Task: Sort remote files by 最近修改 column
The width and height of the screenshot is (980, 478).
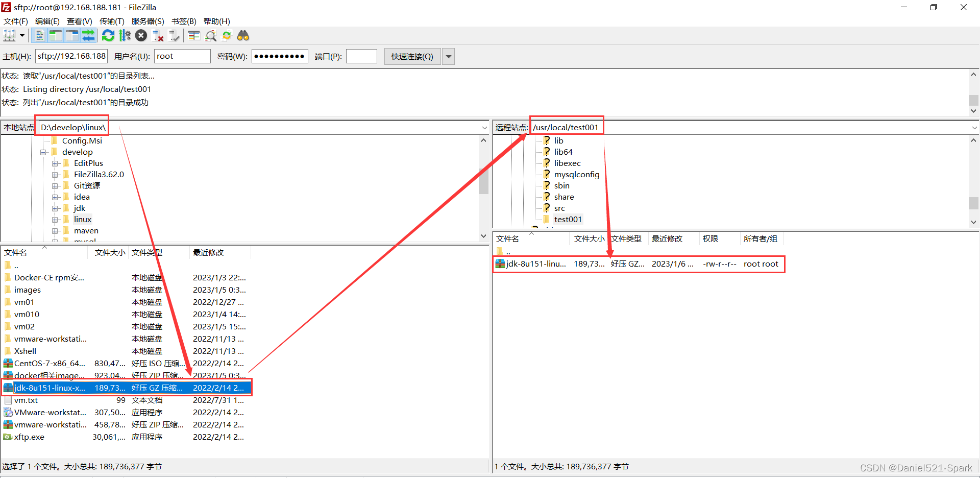Action: tap(667, 239)
